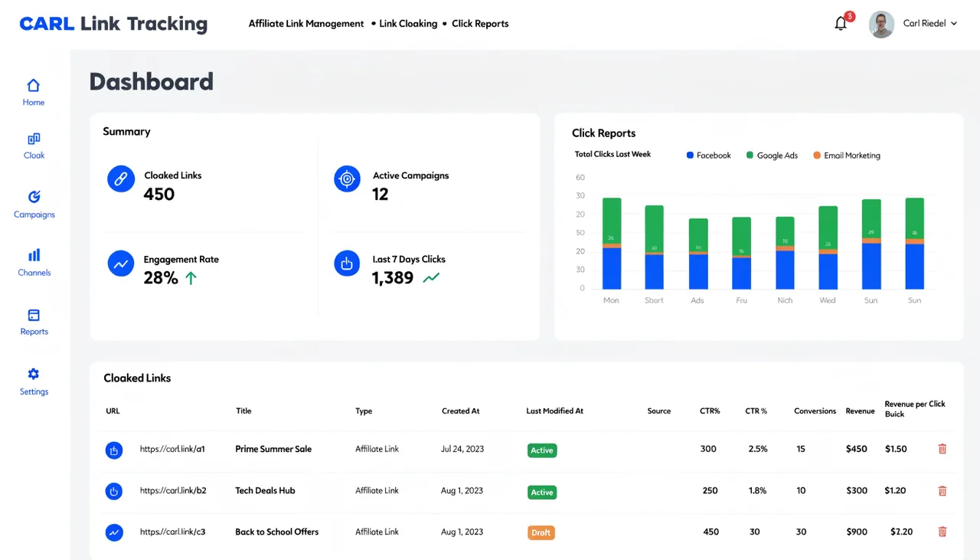Click the Draft badge for Back to School Offers

click(x=541, y=532)
